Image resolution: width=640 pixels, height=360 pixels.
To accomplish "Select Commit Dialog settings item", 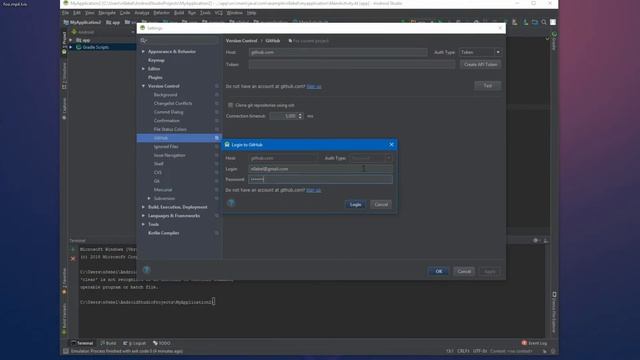I will [x=168, y=112].
